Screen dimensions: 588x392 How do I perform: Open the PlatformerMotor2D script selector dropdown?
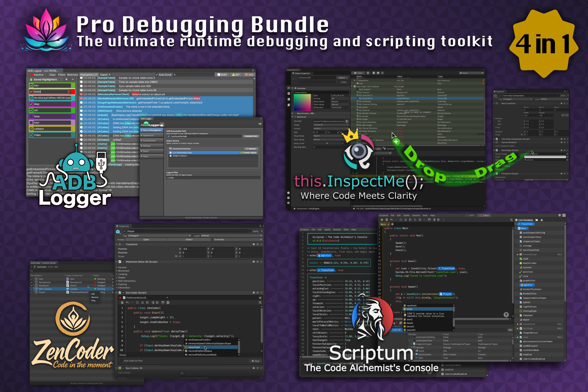tap(146, 298)
